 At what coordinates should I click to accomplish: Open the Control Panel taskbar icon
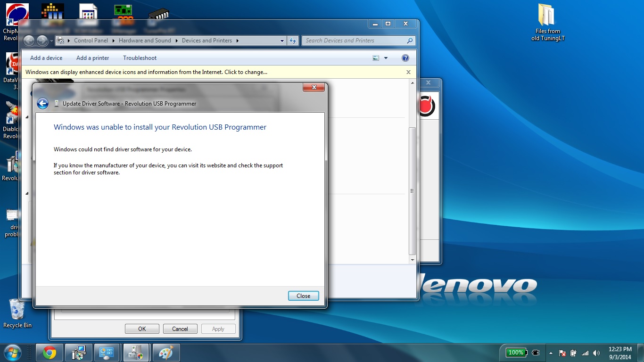(107, 353)
